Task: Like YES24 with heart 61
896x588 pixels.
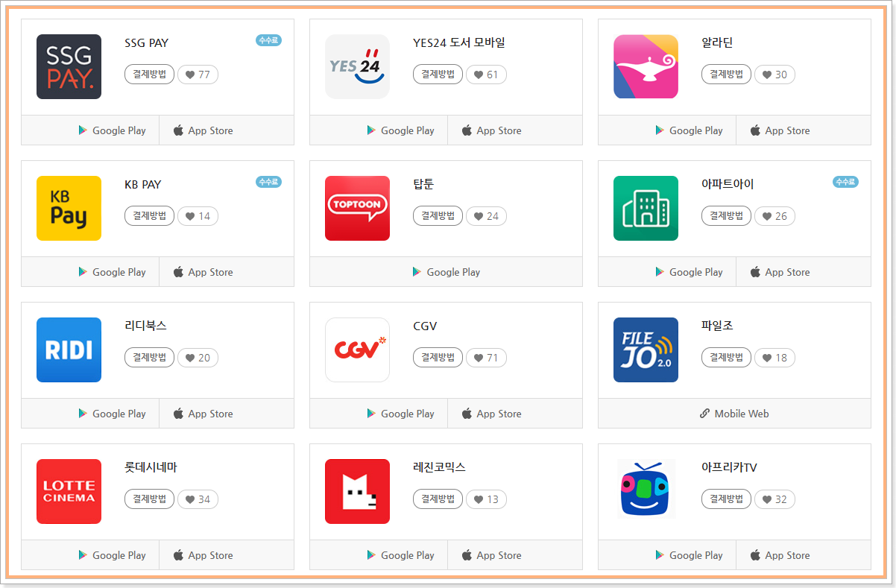Action: [x=486, y=75]
